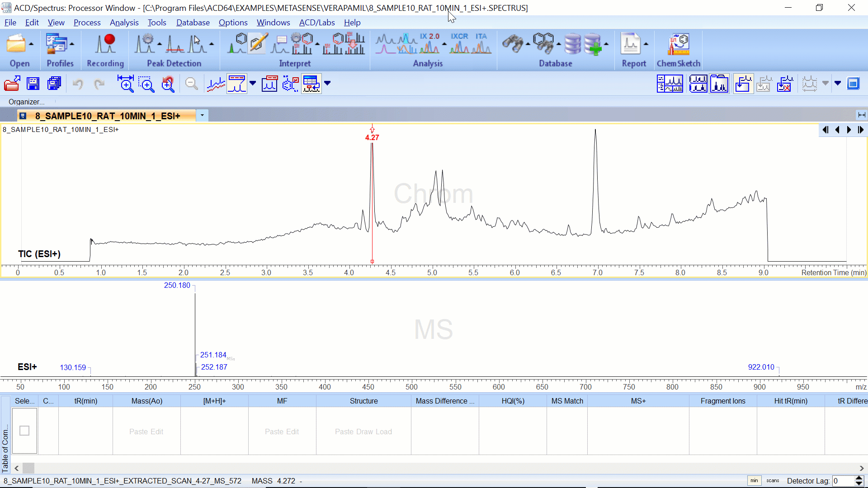Click the scans units button in status bar
The height and width of the screenshot is (488, 868).
click(773, 481)
